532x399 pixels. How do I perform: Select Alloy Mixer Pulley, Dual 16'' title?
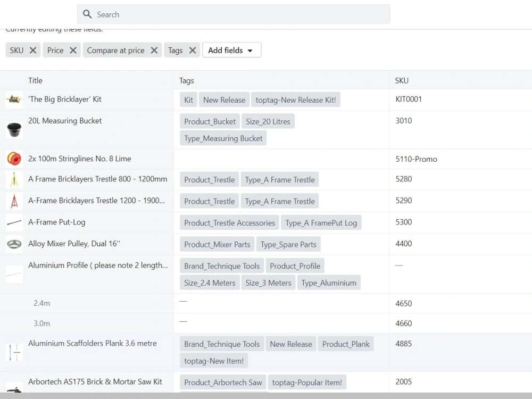click(x=74, y=244)
